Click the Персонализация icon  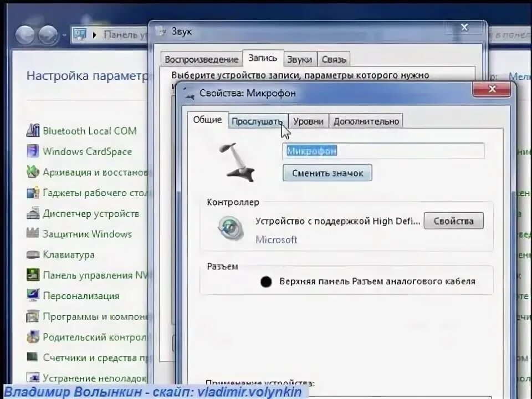(x=33, y=295)
